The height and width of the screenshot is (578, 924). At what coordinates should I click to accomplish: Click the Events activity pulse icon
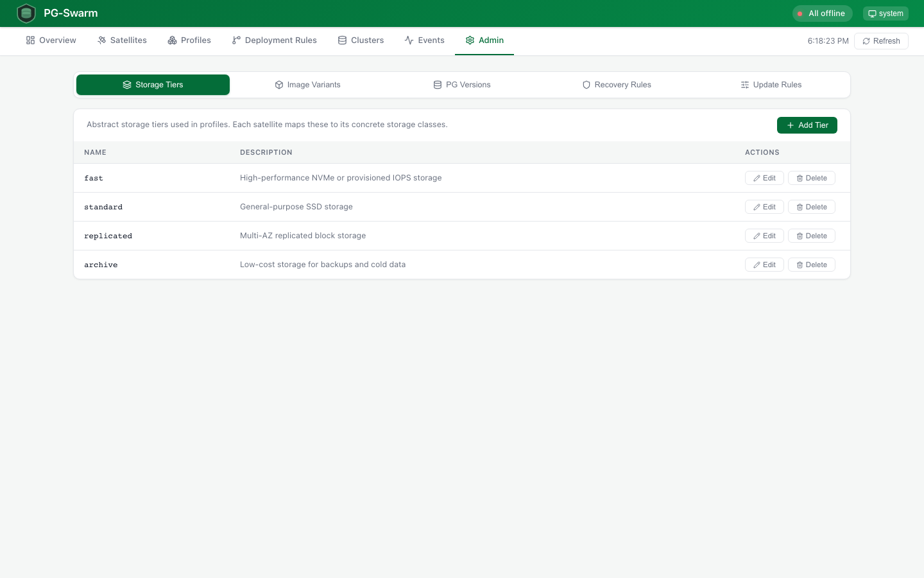(x=409, y=40)
